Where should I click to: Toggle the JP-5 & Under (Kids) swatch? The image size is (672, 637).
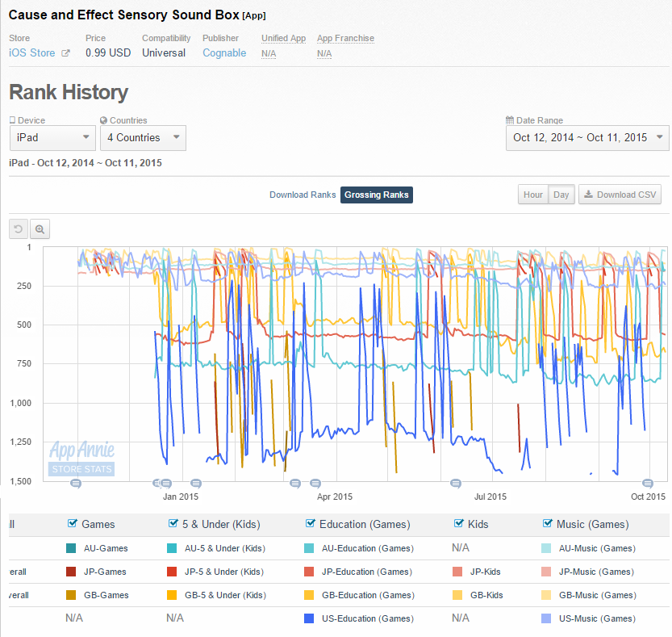click(x=172, y=572)
